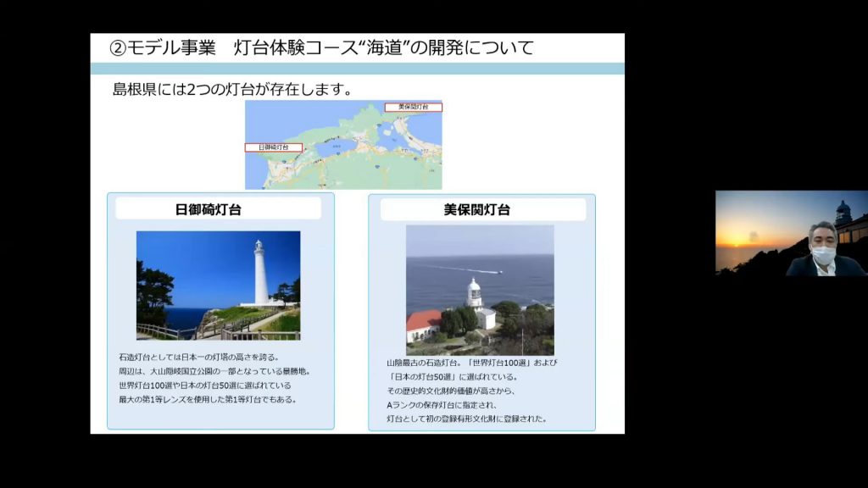Open the 美保関灯台 lighthouse photo
This screenshot has height=488, width=868.
tap(480, 290)
